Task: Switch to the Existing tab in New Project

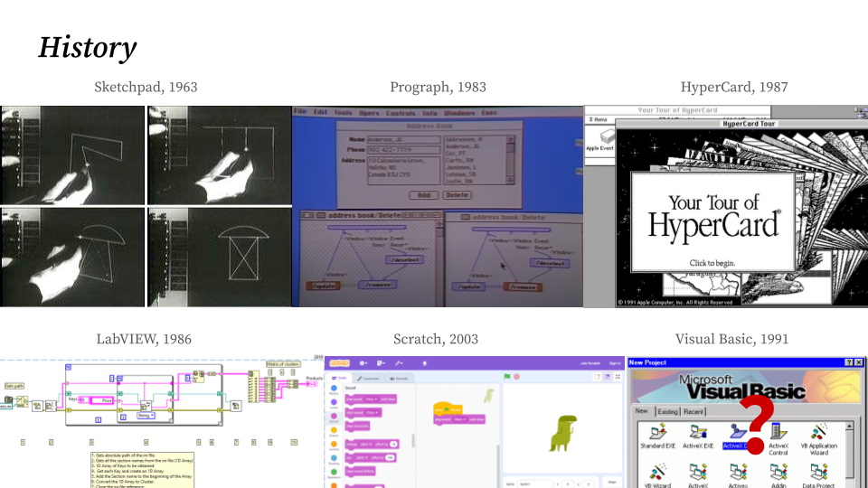Action: click(x=668, y=411)
